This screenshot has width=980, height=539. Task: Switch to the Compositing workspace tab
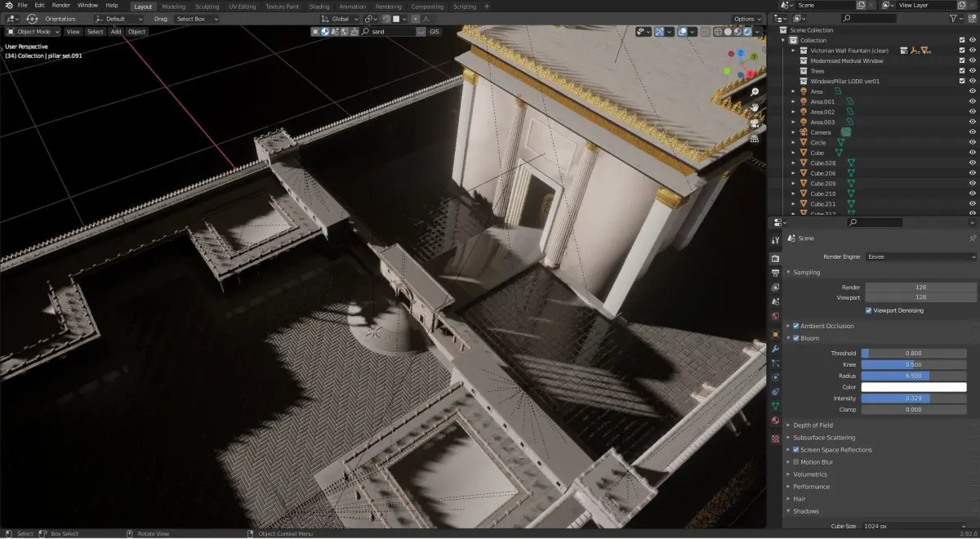pos(427,7)
